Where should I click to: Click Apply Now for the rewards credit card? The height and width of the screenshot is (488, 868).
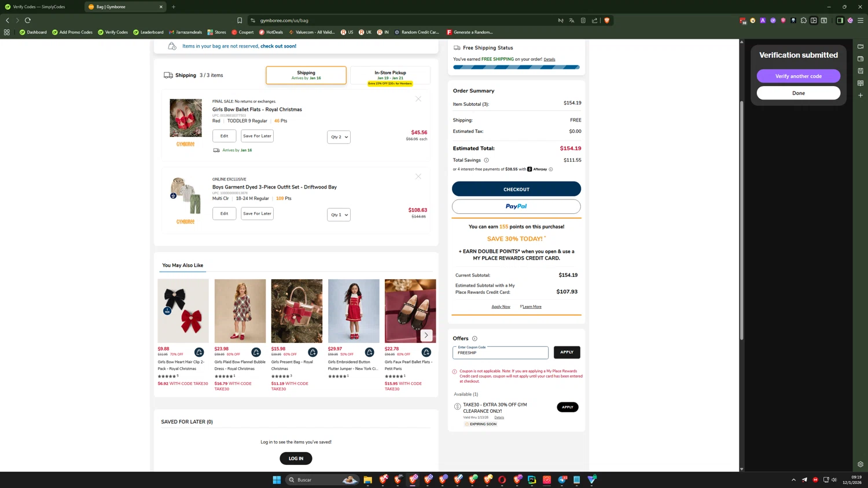point(501,307)
